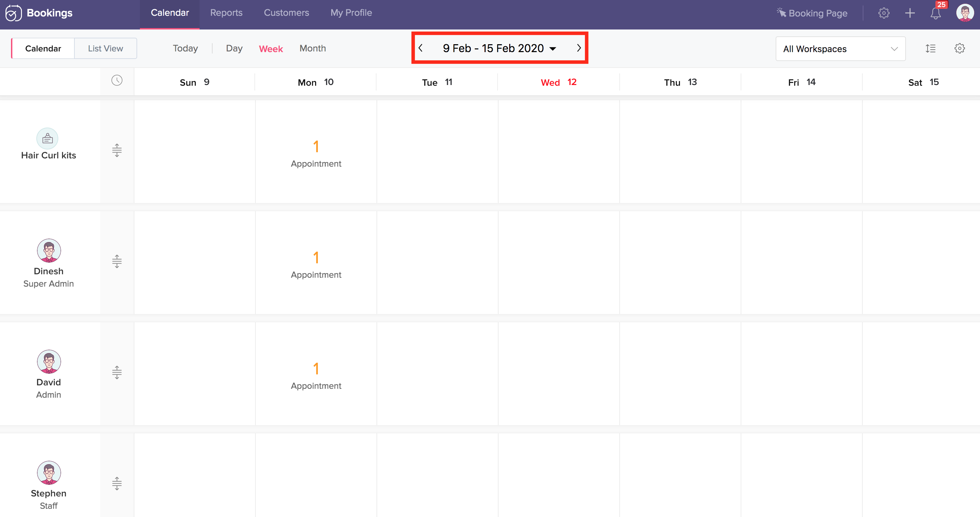Switch to List View toggle
Viewport: 980px width, 517px height.
click(105, 49)
